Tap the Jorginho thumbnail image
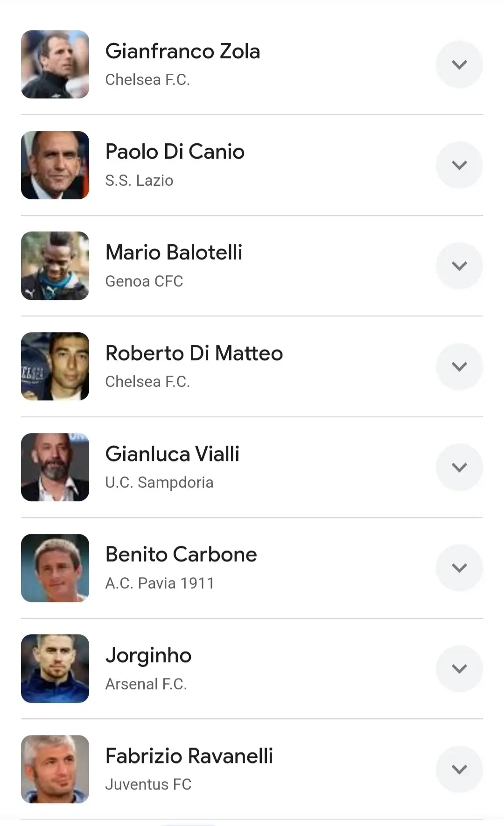This screenshot has width=504, height=826. 55,668
